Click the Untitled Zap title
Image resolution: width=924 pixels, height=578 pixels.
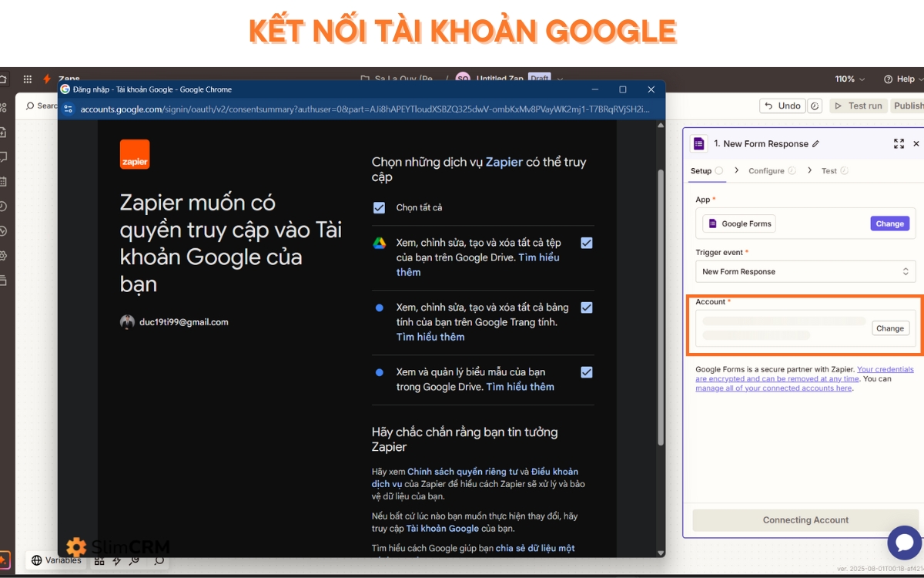click(x=500, y=79)
